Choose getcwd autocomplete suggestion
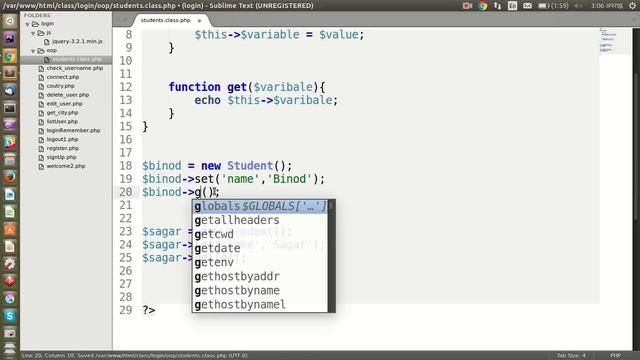 (260, 234)
